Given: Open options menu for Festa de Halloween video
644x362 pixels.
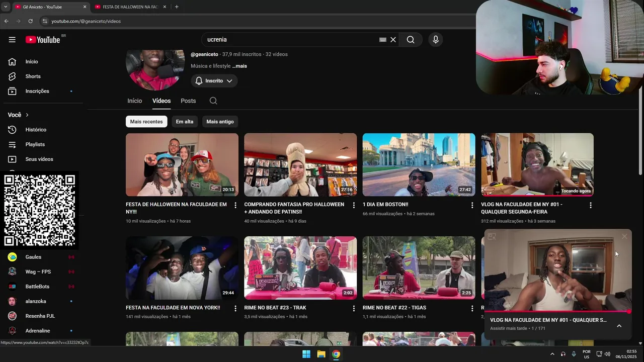Looking at the screenshot, I should point(235,205).
